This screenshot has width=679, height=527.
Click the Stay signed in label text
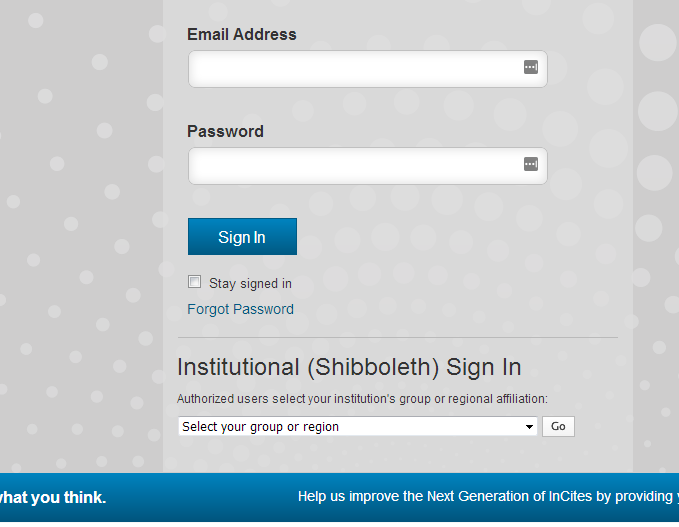250,283
